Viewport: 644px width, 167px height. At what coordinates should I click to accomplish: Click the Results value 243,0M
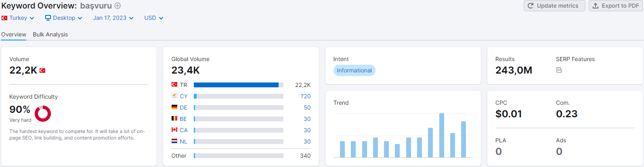(514, 70)
